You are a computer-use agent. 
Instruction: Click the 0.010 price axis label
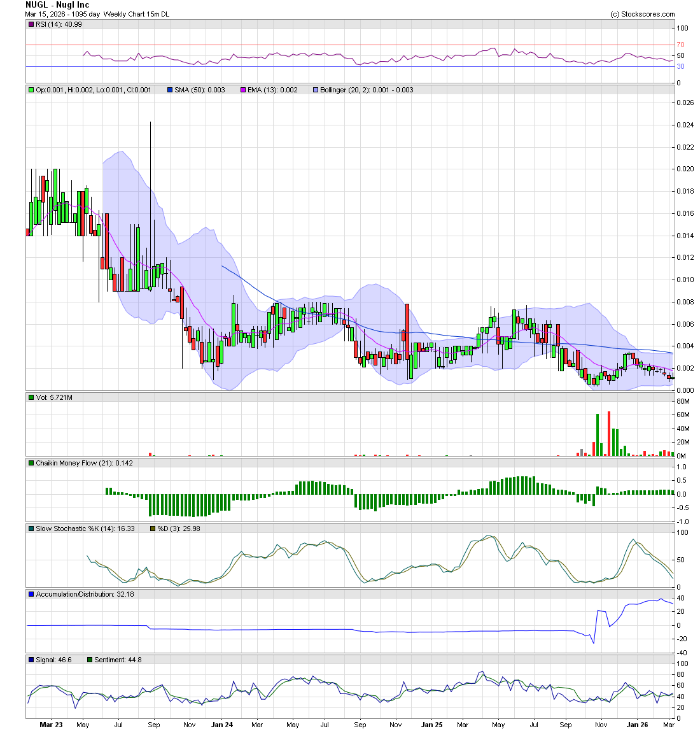point(685,280)
